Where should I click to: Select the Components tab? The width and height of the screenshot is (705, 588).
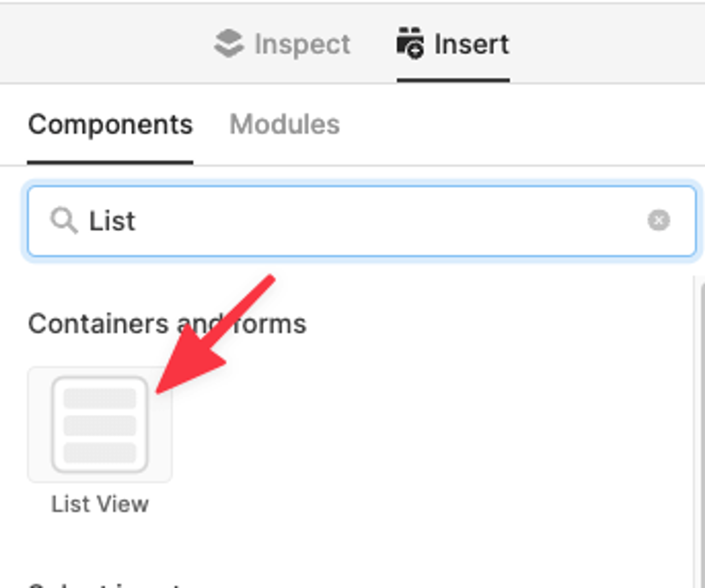[110, 124]
